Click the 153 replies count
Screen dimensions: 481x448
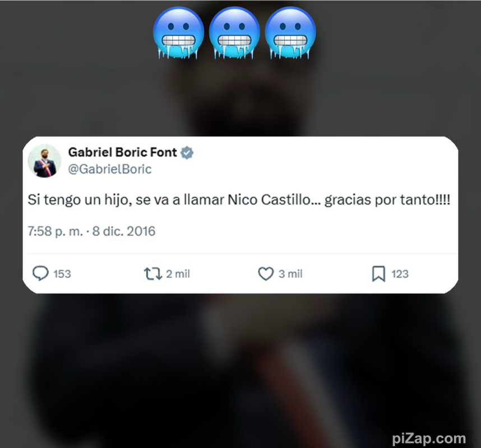(x=62, y=274)
